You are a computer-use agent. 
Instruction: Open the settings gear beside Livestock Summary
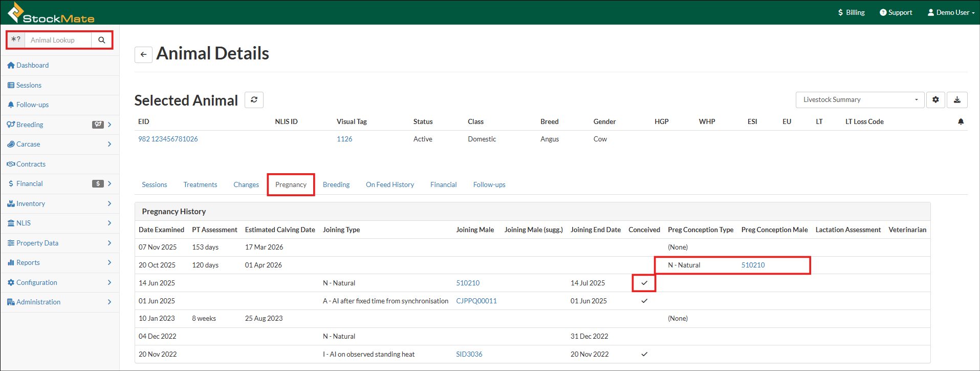935,100
